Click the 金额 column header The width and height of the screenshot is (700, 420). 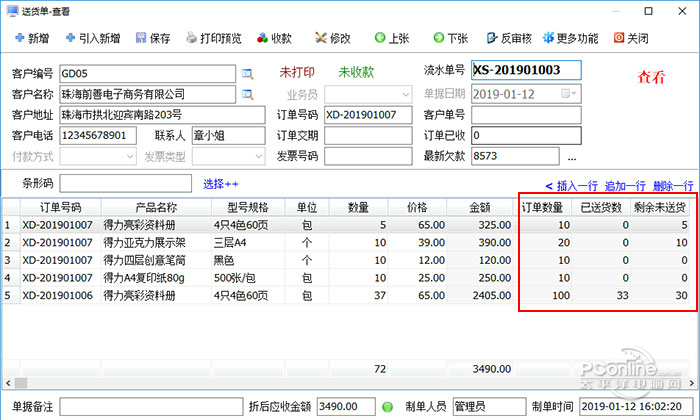click(x=479, y=208)
